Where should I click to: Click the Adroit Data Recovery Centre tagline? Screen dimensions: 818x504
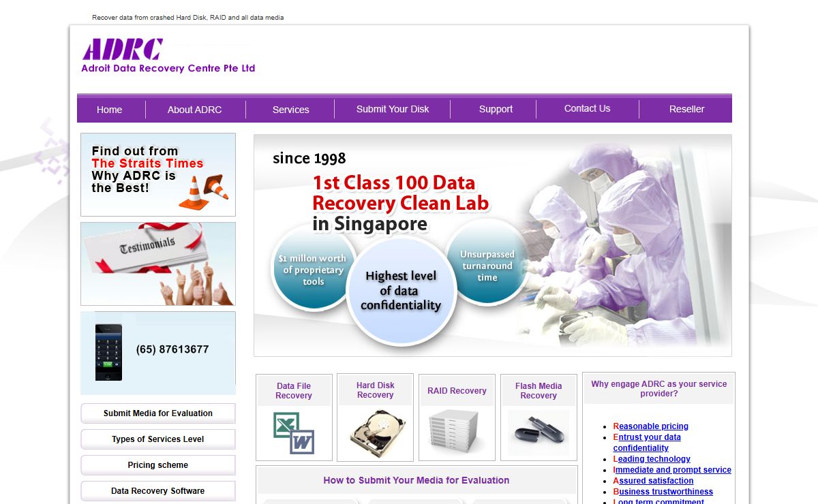(x=168, y=68)
